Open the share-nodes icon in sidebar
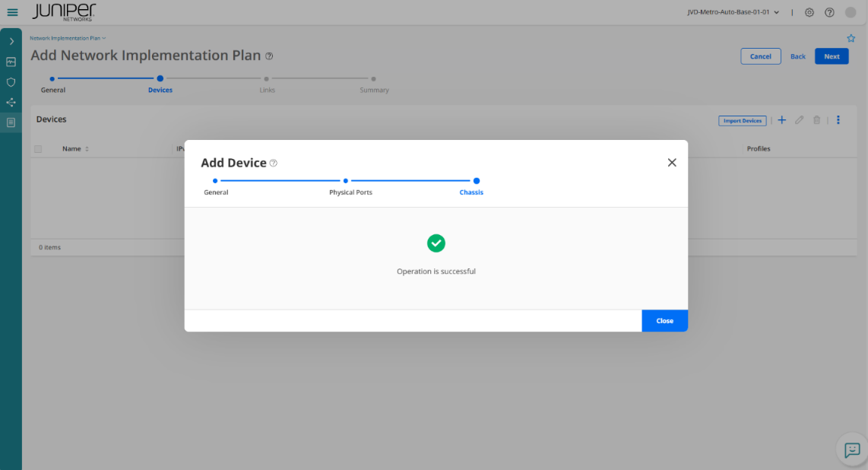This screenshot has height=470, width=868. [11, 102]
